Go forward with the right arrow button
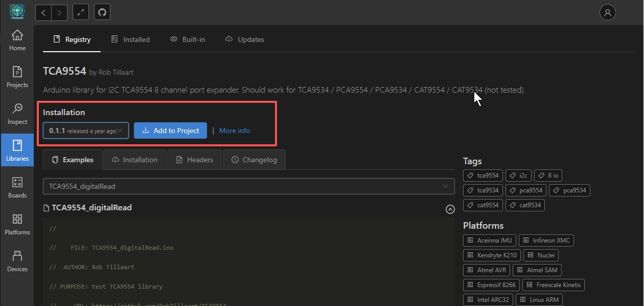 [59, 12]
